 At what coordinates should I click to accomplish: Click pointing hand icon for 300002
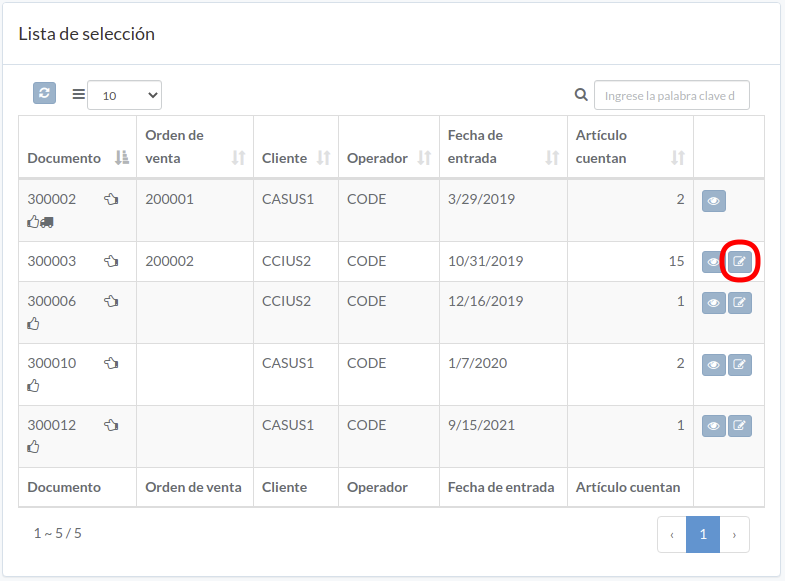pos(111,199)
